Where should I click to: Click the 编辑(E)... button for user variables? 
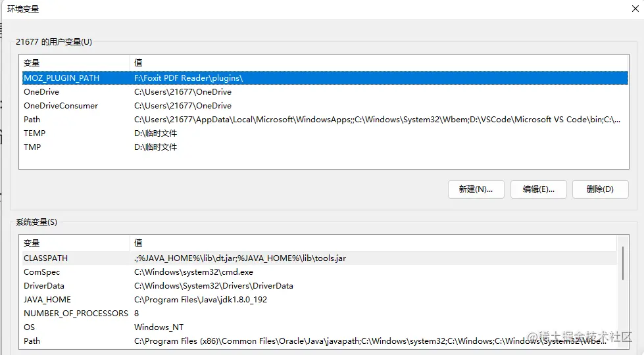point(539,189)
